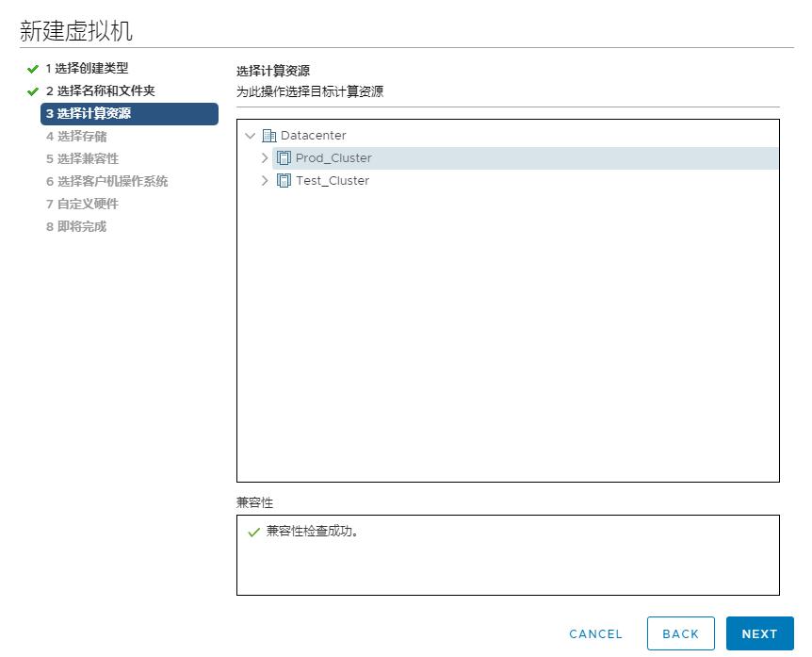Click the Datacenter building icon

269,135
